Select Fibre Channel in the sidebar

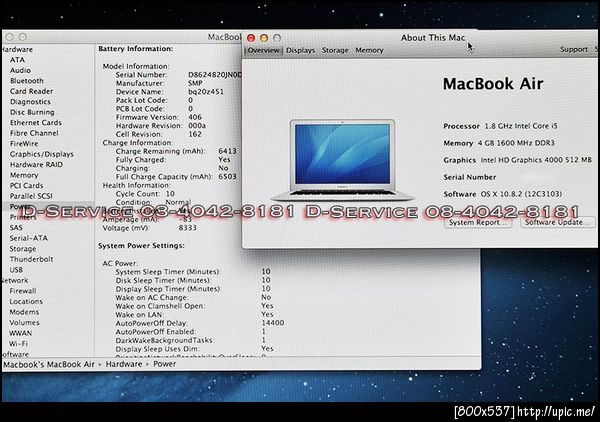pyautogui.click(x=34, y=133)
